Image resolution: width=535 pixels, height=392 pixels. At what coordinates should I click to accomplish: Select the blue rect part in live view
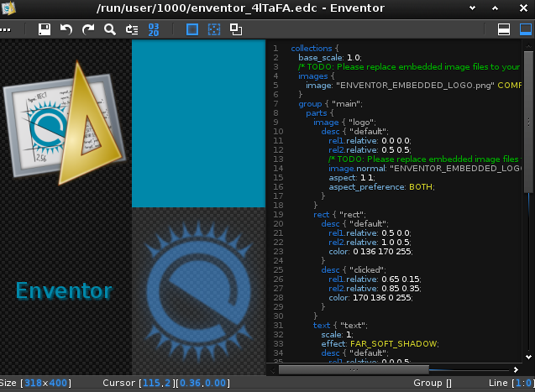198,123
